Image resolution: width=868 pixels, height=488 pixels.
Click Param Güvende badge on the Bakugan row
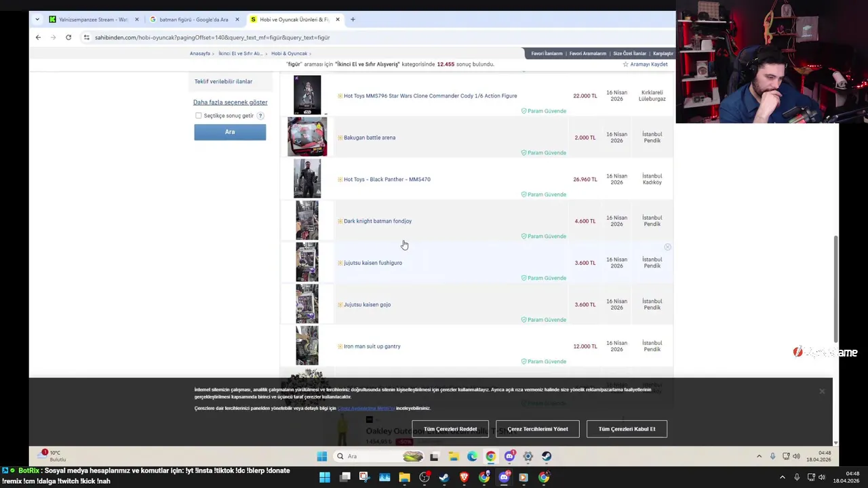pyautogui.click(x=543, y=152)
